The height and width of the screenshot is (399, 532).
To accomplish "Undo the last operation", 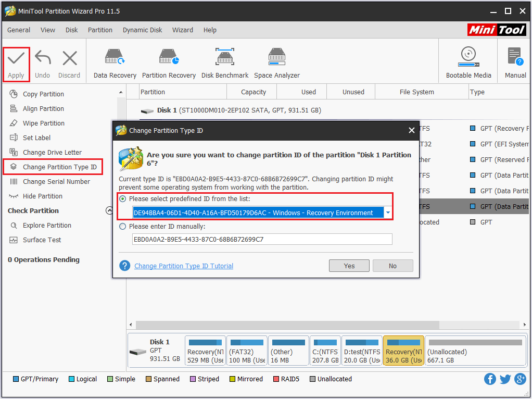I will coord(42,65).
